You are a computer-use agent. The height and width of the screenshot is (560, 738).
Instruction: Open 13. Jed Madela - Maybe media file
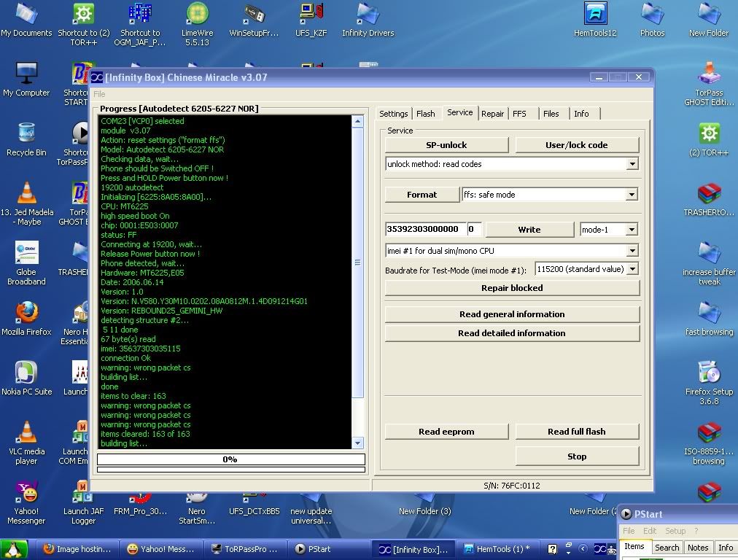coord(26,203)
